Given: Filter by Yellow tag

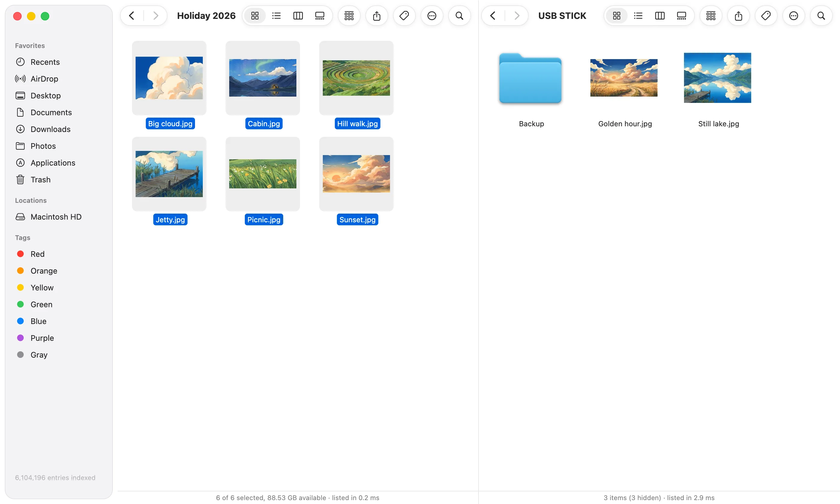Looking at the screenshot, I should [x=58, y=288].
